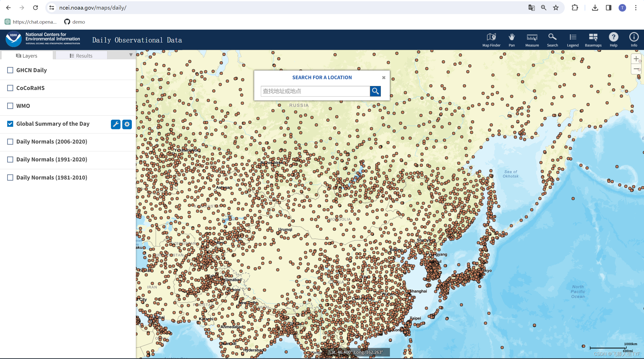The width and height of the screenshot is (644, 359).
Task: Enable the WMO layer
Action: (10, 106)
